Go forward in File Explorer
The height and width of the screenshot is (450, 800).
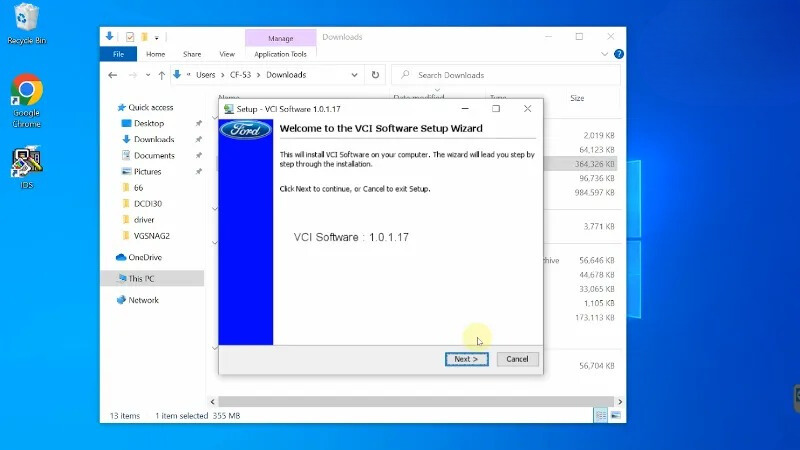click(x=133, y=75)
